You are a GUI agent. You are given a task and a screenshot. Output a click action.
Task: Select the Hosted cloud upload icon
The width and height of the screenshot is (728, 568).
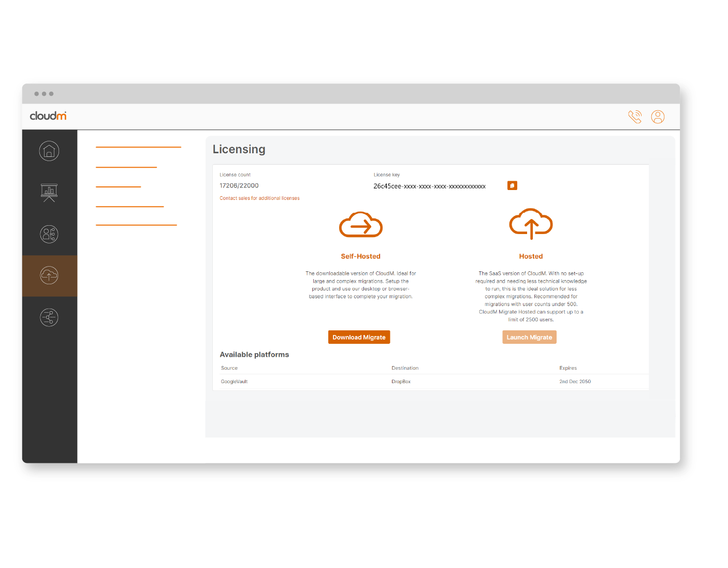pos(531,224)
